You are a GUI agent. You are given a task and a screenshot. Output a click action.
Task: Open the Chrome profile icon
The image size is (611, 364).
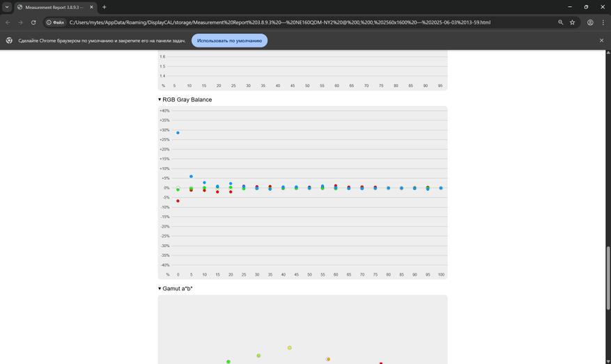[x=590, y=22]
